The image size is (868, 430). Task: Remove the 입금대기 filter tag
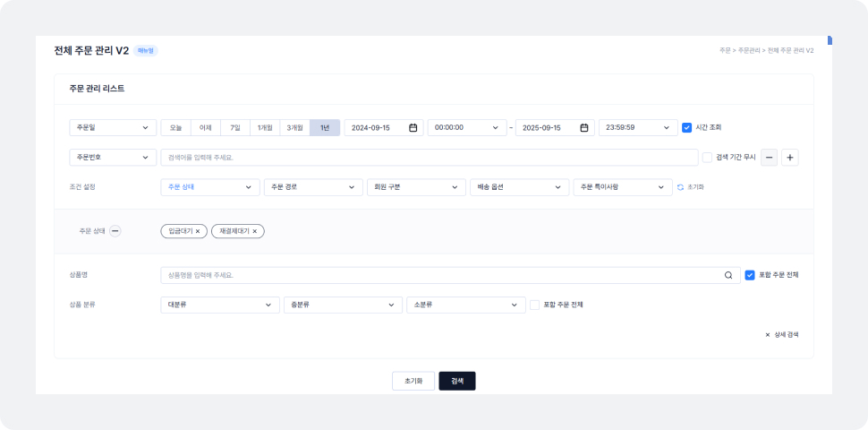coord(198,231)
